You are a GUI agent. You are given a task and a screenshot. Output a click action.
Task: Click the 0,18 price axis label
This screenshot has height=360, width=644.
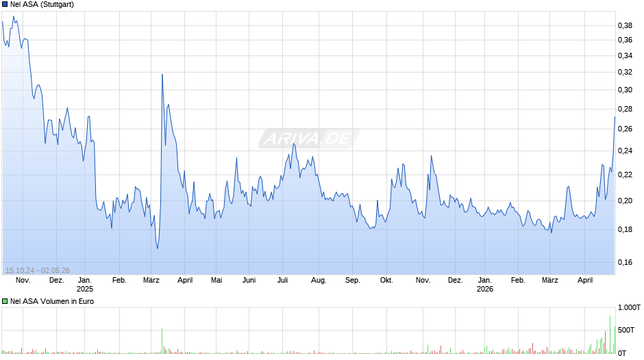click(x=625, y=229)
